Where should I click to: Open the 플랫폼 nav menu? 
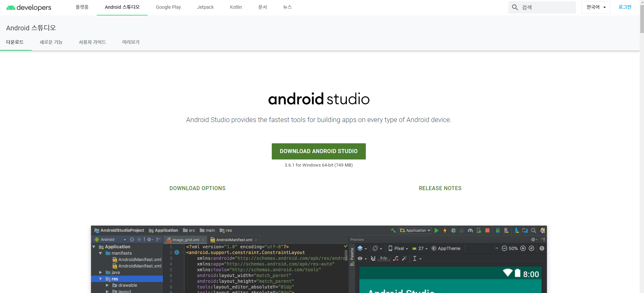click(x=82, y=7)
